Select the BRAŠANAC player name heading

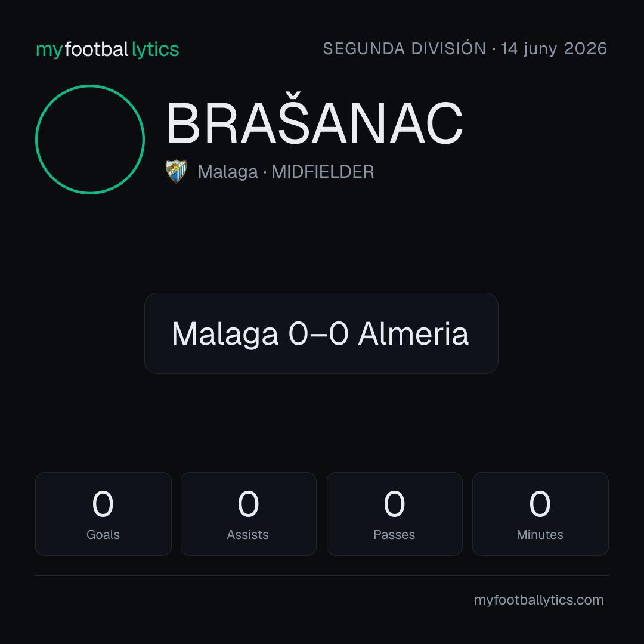[x=315, y=123]
